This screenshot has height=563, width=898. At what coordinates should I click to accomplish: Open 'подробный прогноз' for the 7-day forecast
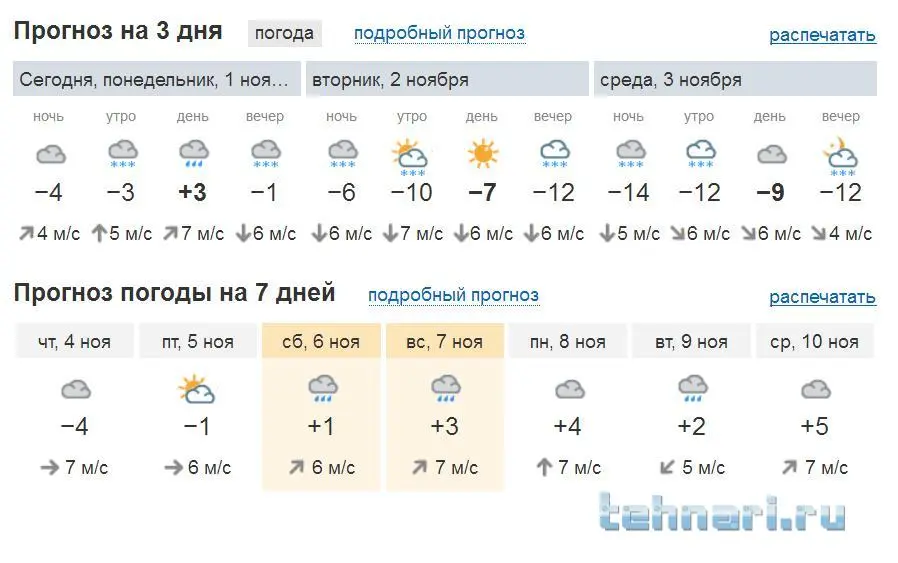point(453,295)
